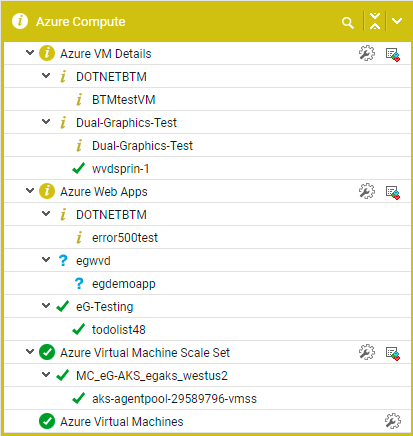Collapse the Dual-Graphics-Test group
The height and width of the screenshot is (436, 413).
[46, 122]
